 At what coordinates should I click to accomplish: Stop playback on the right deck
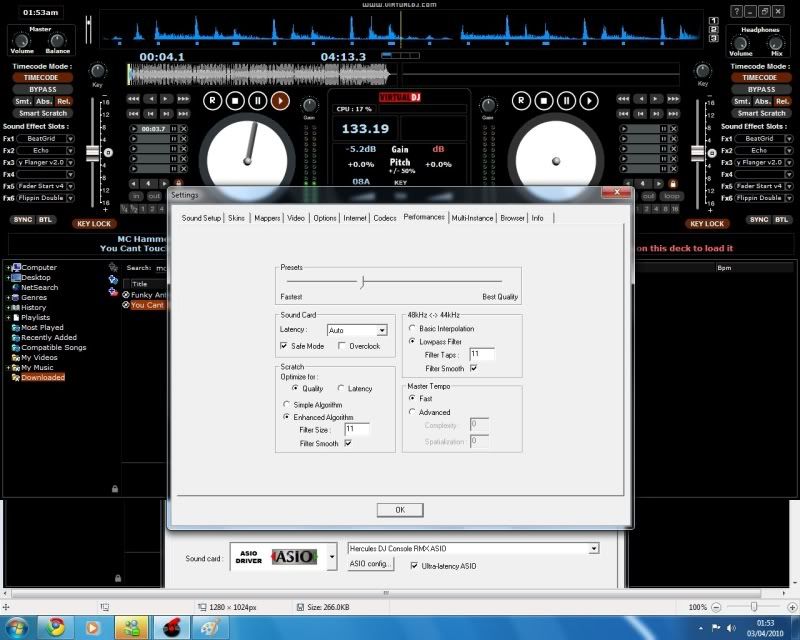click(x=544, y=101)
